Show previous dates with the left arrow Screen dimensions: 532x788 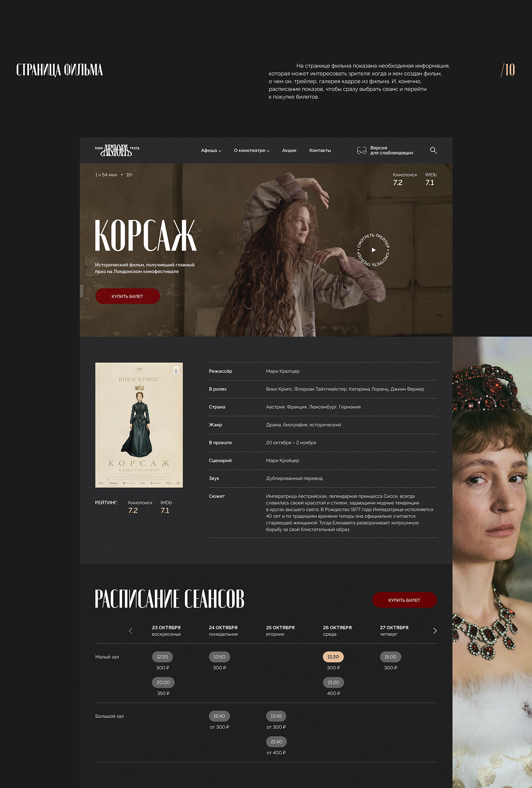130,631
